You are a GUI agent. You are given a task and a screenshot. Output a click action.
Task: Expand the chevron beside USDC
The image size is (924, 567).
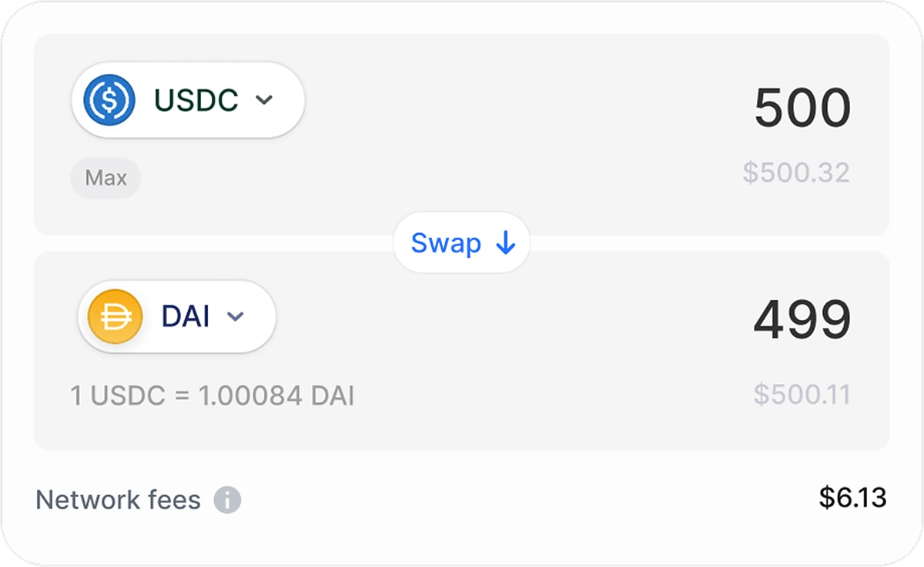pos(266,100)
